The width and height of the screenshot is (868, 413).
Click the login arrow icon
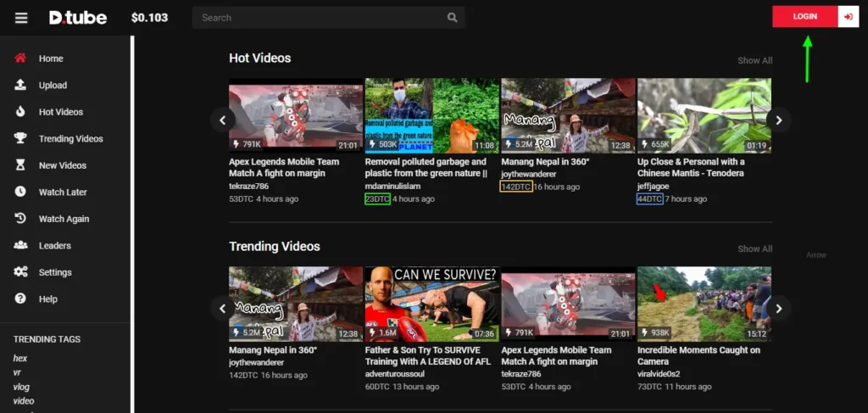click(848, 17)
